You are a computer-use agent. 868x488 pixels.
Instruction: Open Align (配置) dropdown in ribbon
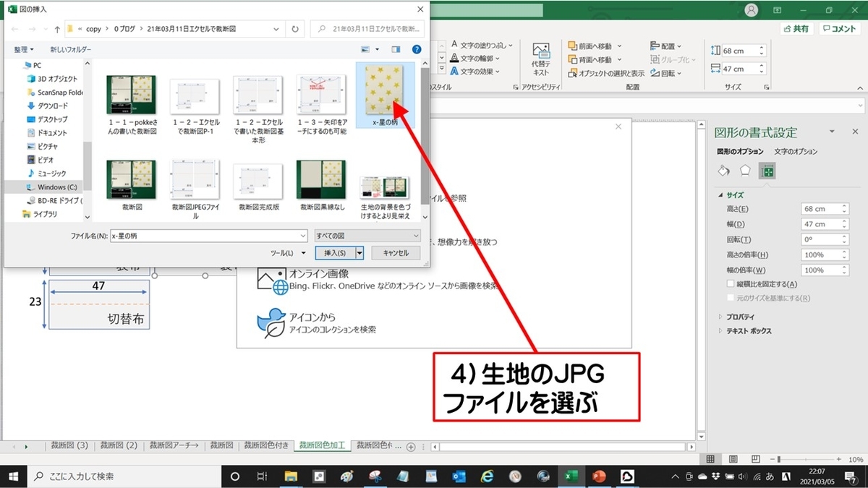click(665, 46)
